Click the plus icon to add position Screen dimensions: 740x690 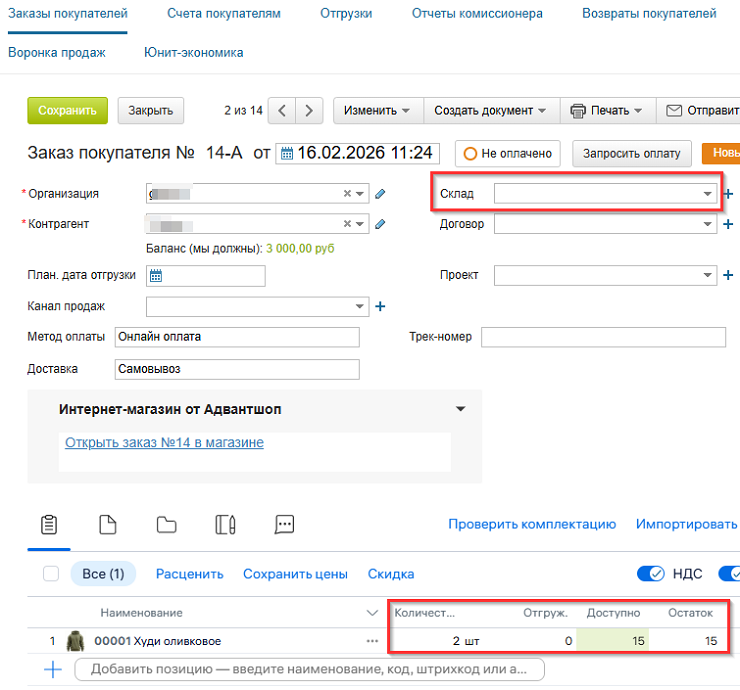[53, 669]
